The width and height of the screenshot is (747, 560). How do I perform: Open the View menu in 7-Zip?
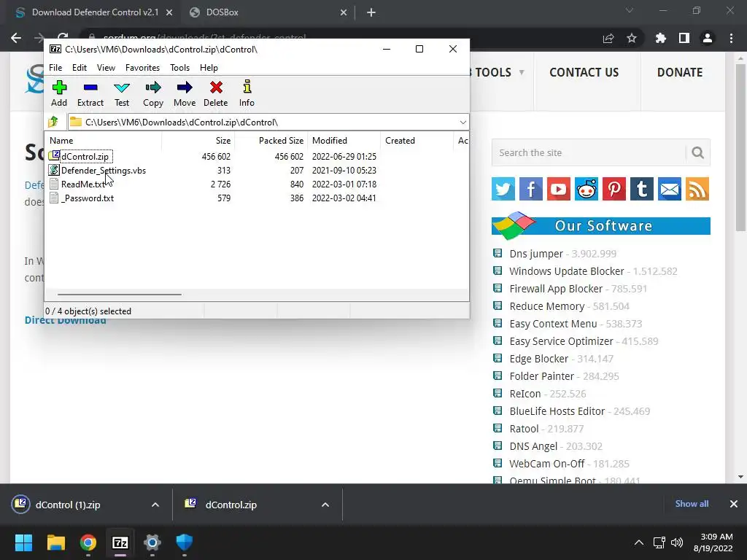[x=107, y=68]
